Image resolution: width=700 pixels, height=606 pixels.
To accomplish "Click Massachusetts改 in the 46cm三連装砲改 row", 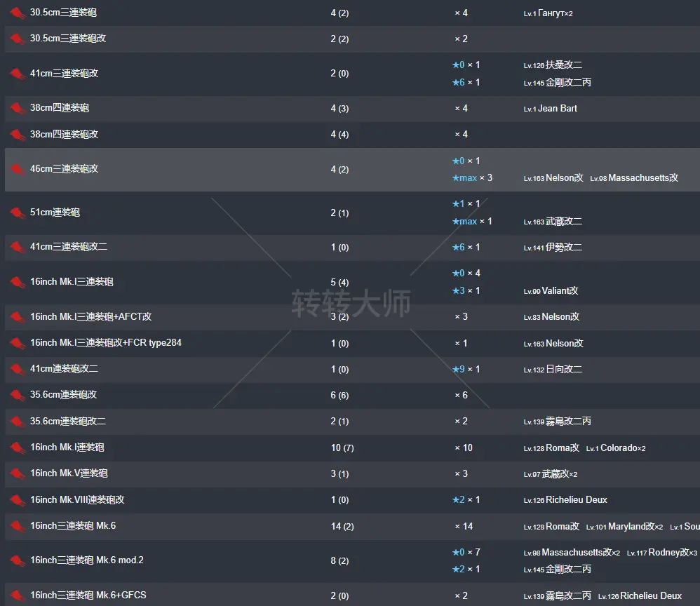I will coord(642,178).
